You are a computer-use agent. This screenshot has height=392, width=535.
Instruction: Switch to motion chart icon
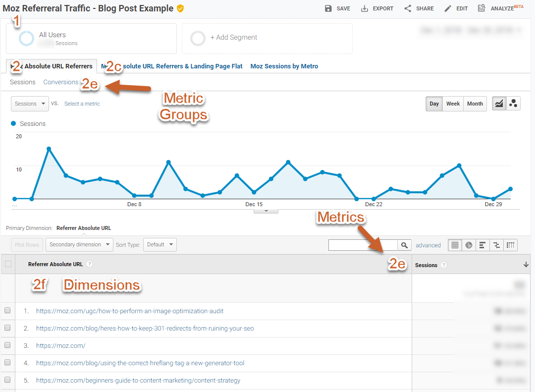click(x=513, y=104)
